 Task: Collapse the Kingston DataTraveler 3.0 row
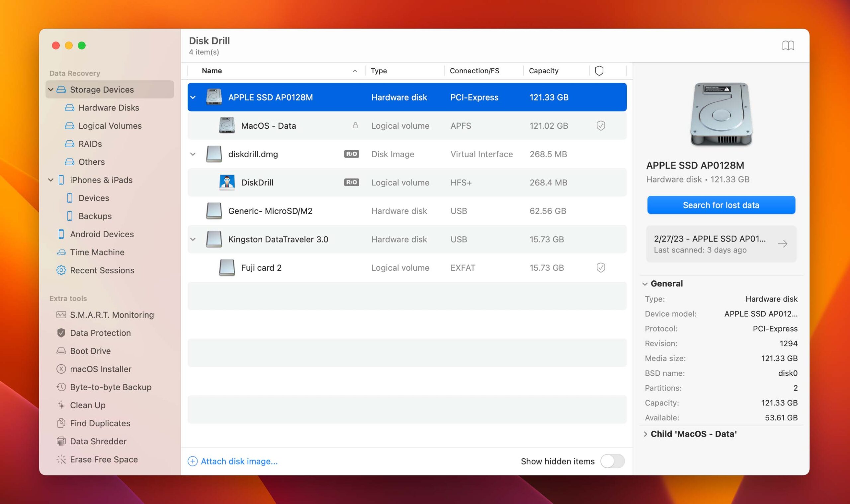tap(193, 240)
